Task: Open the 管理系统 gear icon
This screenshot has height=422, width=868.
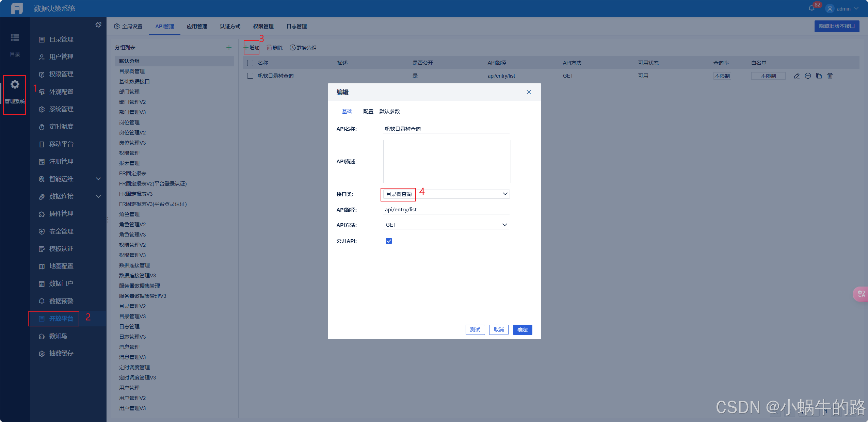Action: 15,85
